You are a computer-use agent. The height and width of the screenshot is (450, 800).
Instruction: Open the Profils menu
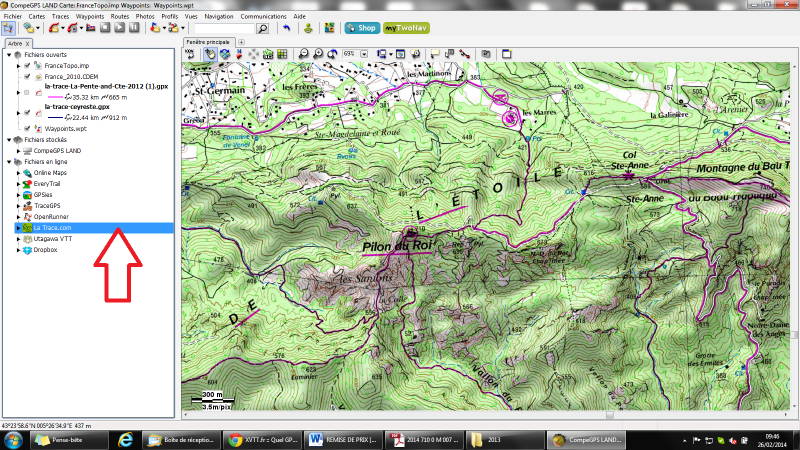coord(169,16)
